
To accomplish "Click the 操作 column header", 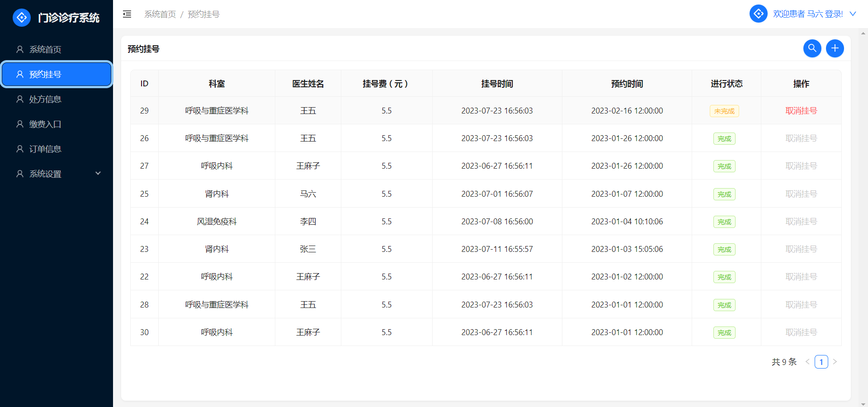I will (x=801, y=84).
